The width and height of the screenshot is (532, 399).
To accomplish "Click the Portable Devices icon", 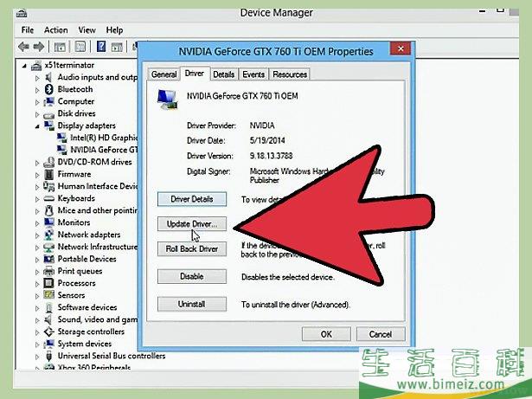I will (48, 259).
